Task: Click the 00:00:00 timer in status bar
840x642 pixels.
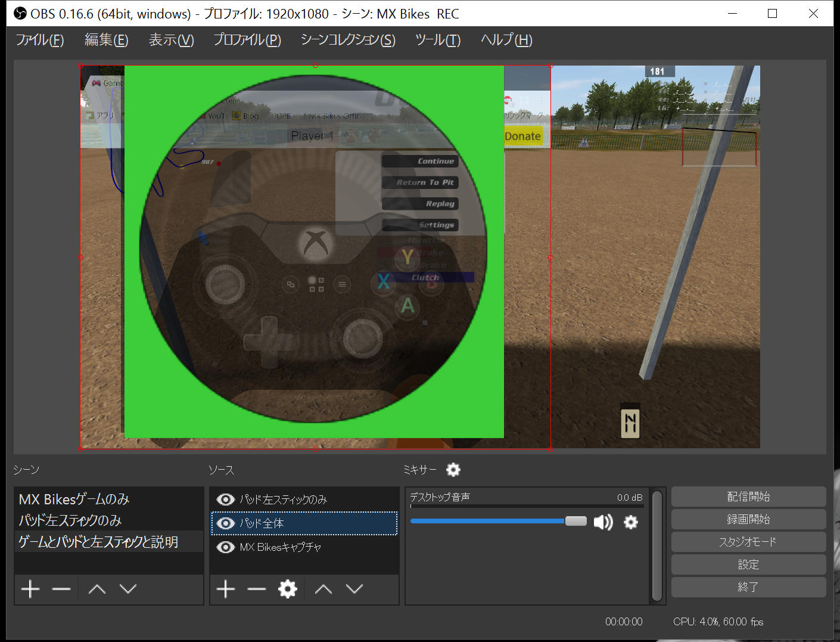Action: [x=624, y=622]
